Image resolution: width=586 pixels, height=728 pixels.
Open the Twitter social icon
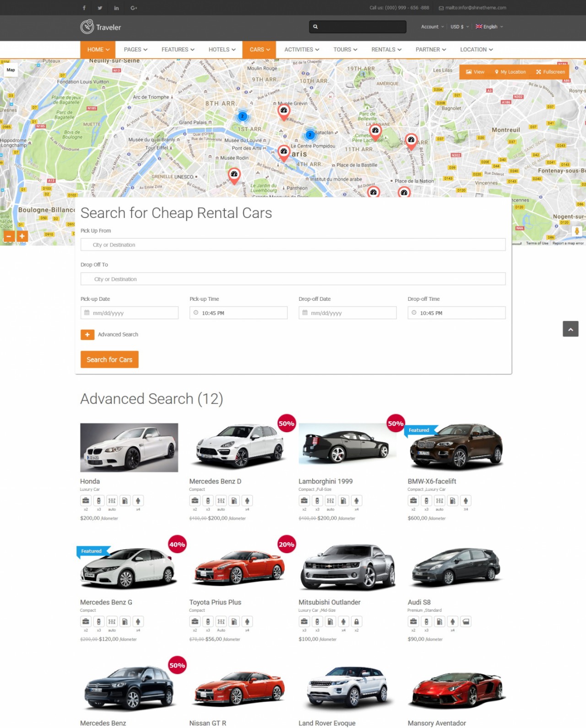[100, 8]
